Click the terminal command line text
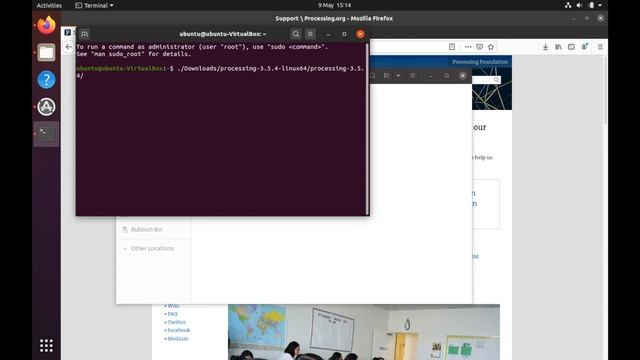 (221, 72)
